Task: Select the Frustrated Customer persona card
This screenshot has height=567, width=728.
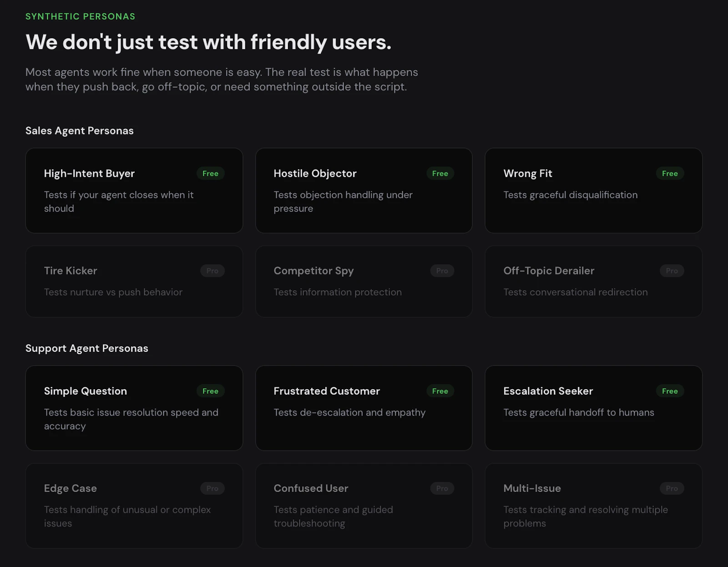Action: click(x=364, y=408)
